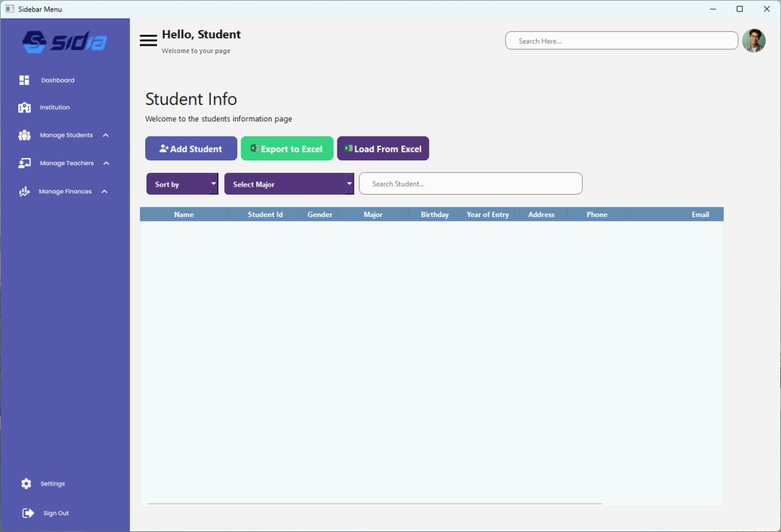Screen dimensions: 781x532
Task: Click the SIDIA logo in sidebar
Action: 65,42
